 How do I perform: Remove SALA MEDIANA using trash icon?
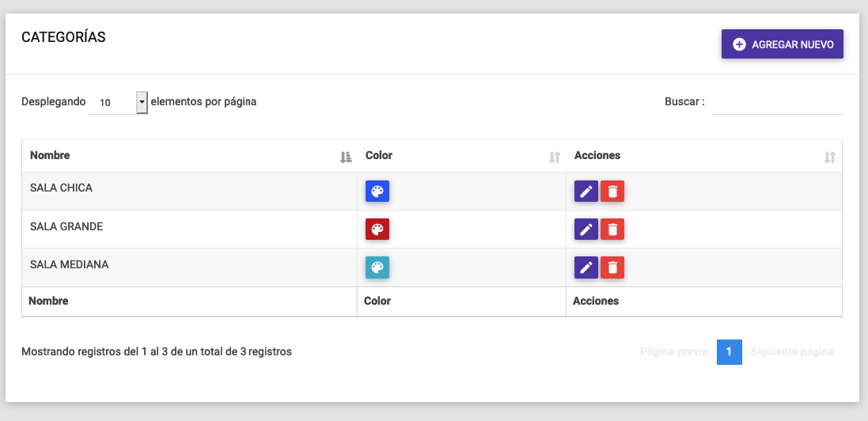[612, 267]
